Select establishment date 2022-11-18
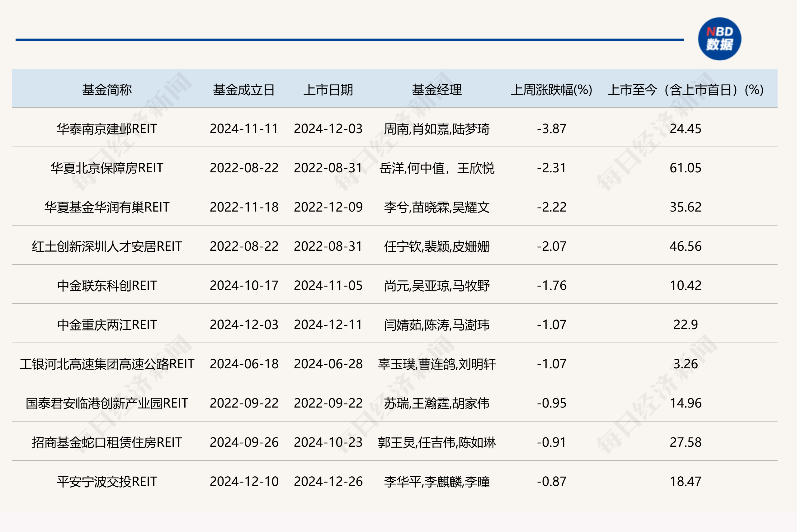Screen dimensions: 797x532 click(x=244, y=207)
